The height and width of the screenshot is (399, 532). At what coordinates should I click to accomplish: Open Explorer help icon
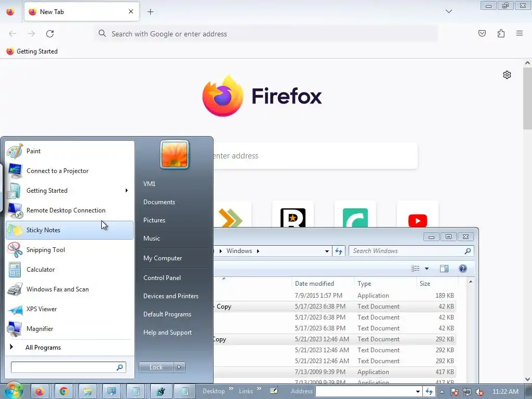(x=463, y=269)
